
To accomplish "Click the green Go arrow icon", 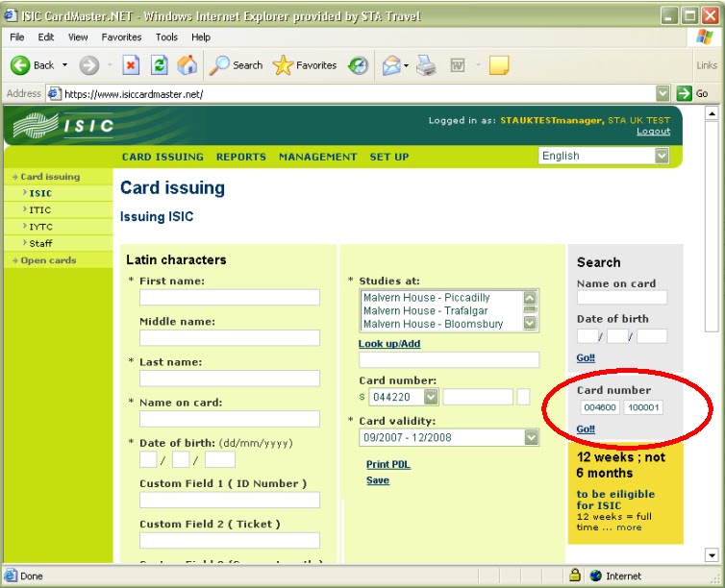I will point(684,94).
